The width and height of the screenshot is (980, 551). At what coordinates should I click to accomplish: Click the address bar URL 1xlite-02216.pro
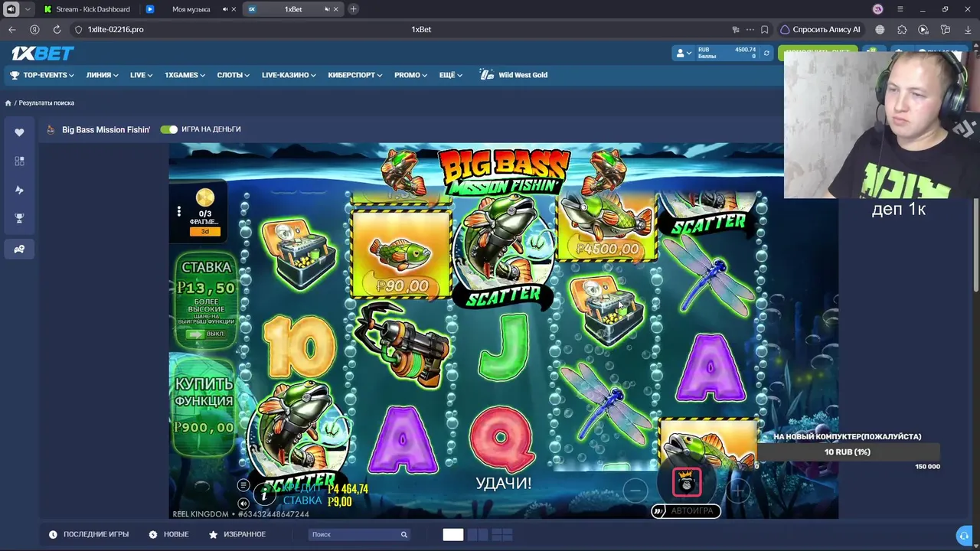(x=116, y=30)
